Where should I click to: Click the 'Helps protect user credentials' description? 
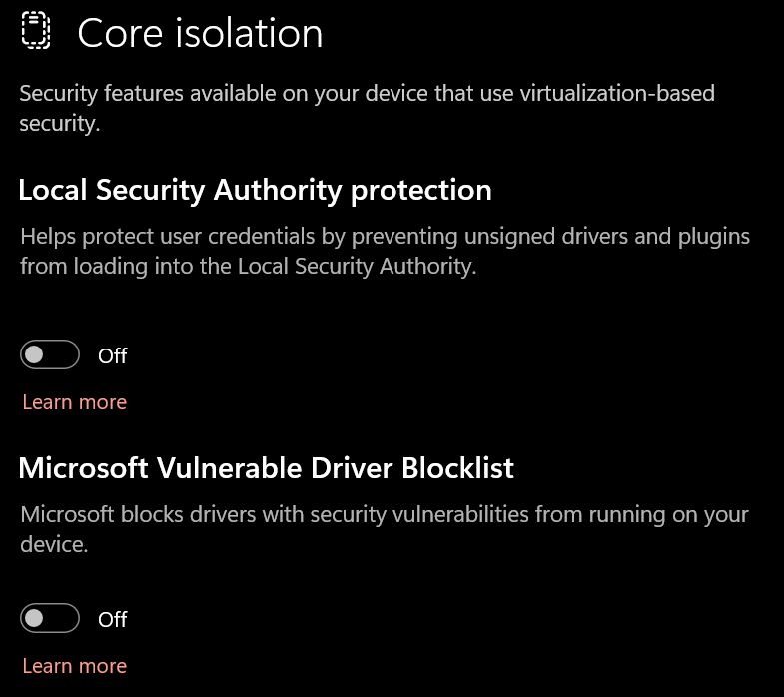pos(385,251)
